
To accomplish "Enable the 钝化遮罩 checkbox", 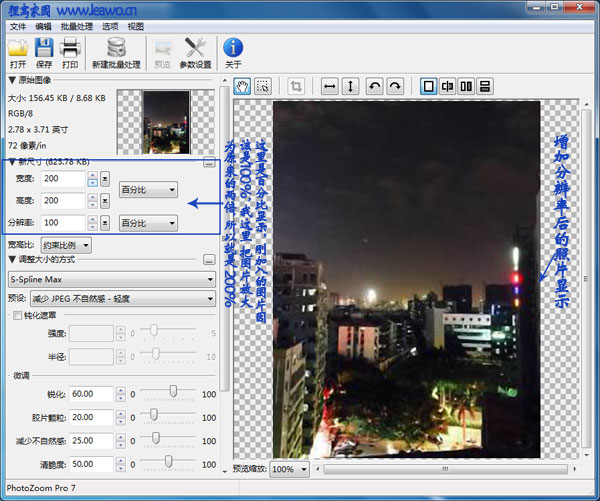I will point(18,315).
